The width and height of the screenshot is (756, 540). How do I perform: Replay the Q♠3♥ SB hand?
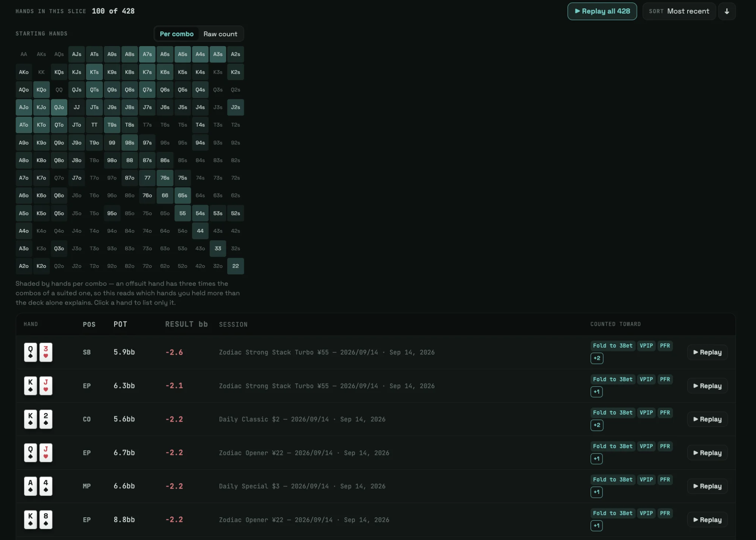[707, 352]
